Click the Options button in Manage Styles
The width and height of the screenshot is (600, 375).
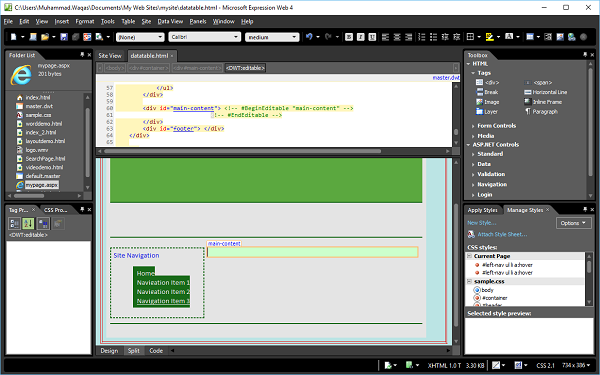[x=574, y=223]
